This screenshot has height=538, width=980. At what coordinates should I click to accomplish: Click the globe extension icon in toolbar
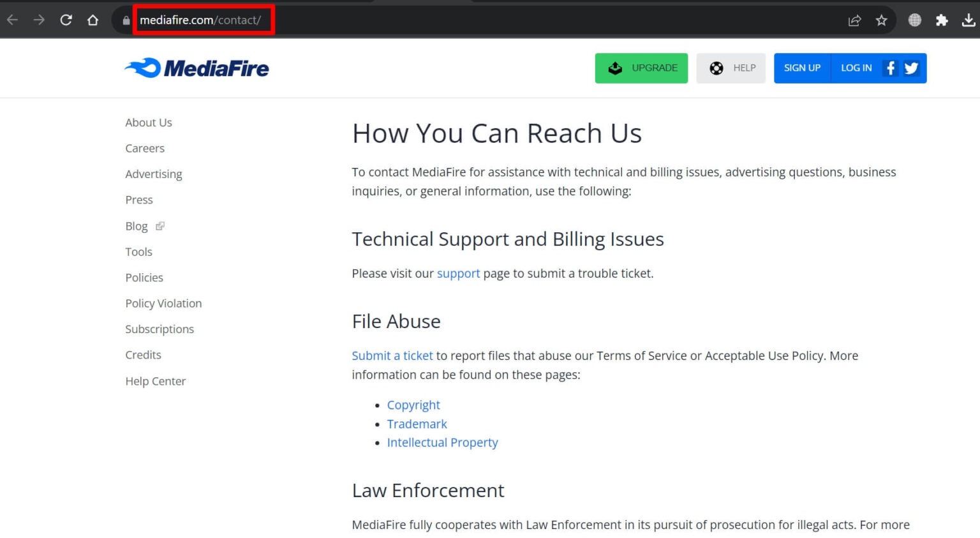click(x=914, y=20)
